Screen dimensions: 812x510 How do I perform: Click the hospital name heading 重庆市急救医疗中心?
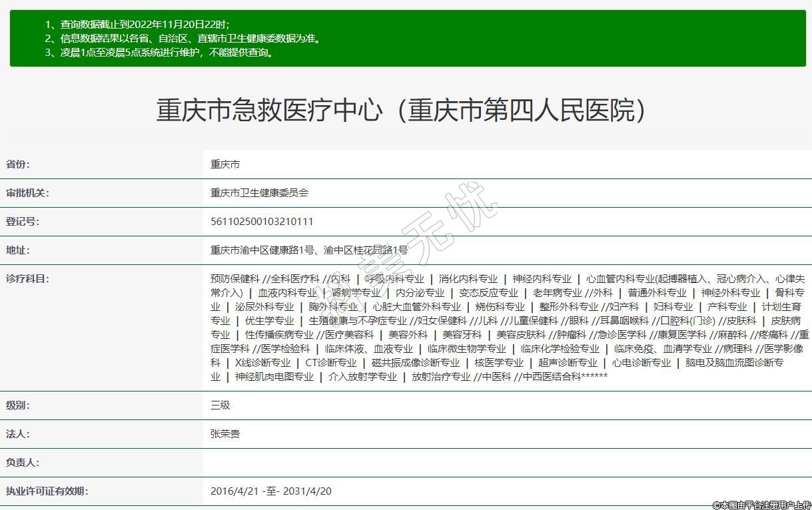coord(400,111)
